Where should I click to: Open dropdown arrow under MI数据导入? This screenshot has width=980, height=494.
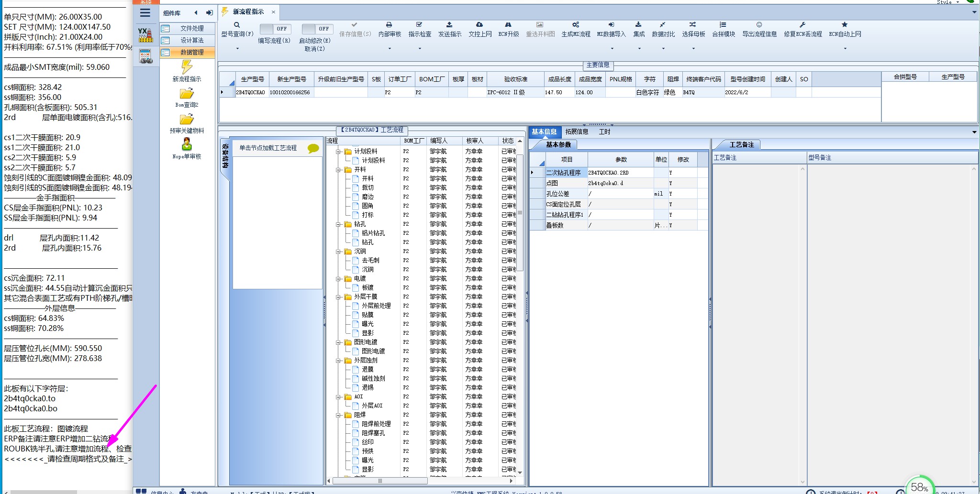(x=612, y=48)
